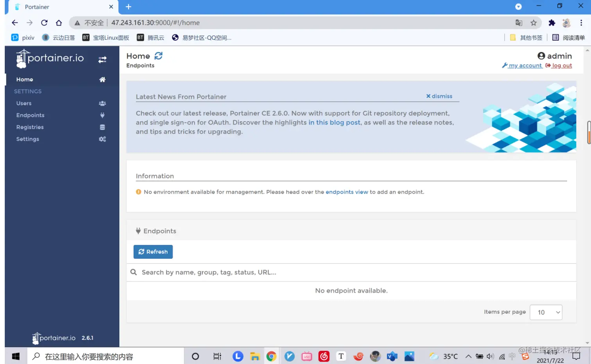591x364 pixels.
Task: Click the Users group icon in sidebar
Action: pos(102,103)
